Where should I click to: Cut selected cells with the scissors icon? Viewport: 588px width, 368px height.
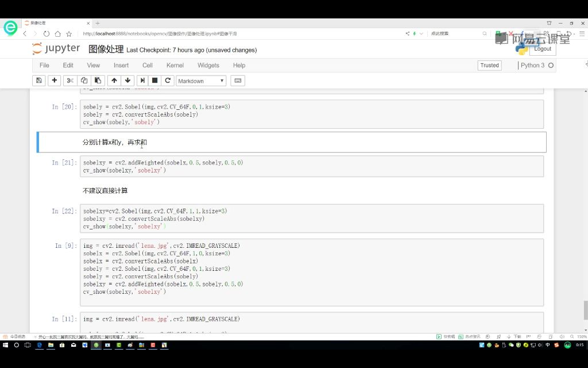pyautogui.click(x=70, y=80)
